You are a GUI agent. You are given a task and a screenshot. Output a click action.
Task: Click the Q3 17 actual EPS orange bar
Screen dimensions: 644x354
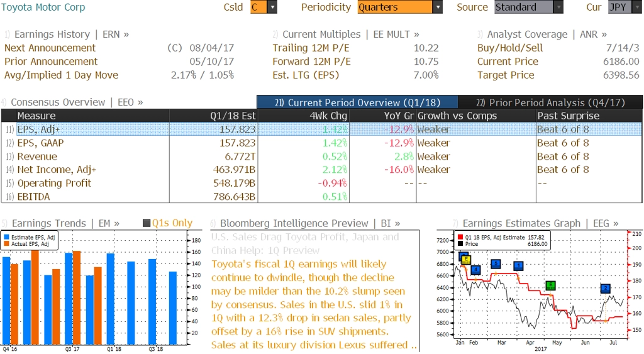point(77,298)
